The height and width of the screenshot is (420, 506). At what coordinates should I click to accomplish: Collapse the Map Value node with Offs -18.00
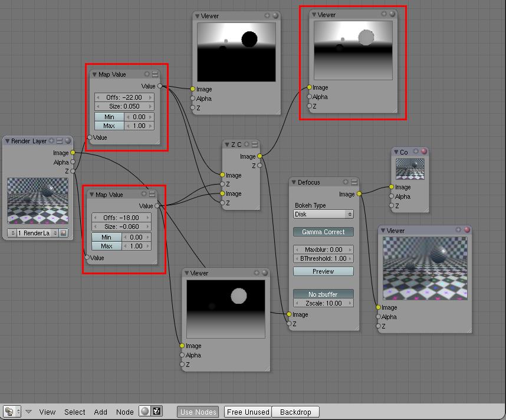pyautogui.click(x=91, y=194)
